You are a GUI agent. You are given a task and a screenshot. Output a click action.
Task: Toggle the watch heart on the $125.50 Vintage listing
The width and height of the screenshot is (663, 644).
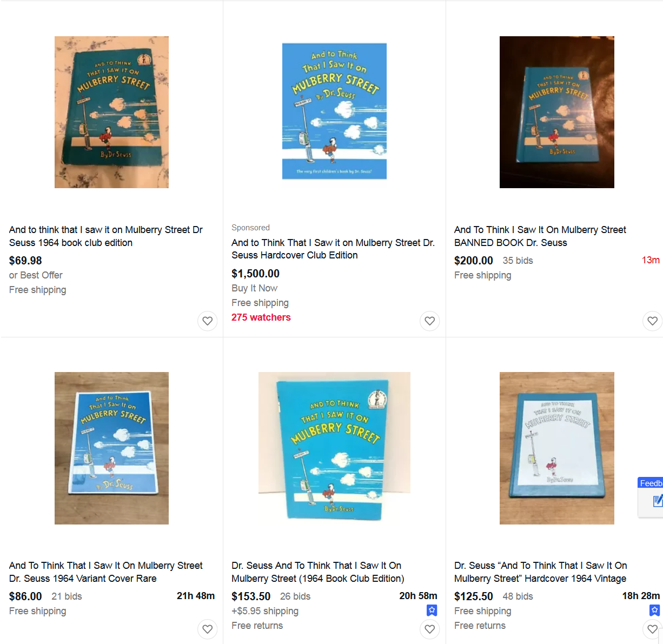click(x=653, y=629)
